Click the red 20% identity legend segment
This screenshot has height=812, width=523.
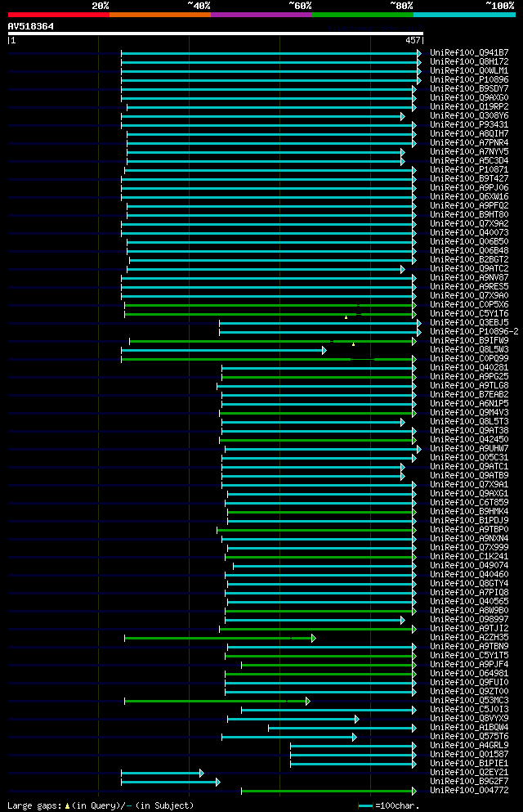[x=59, y=15]
